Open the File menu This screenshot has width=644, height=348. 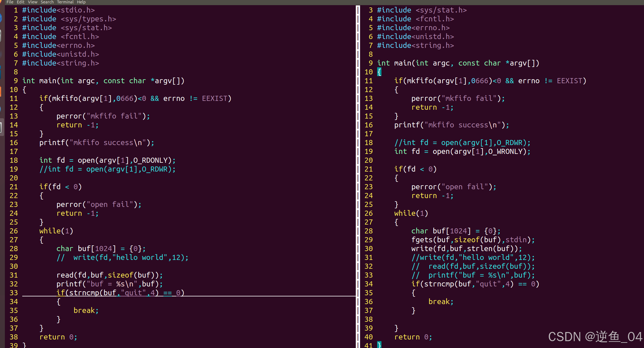pos(10,2)
